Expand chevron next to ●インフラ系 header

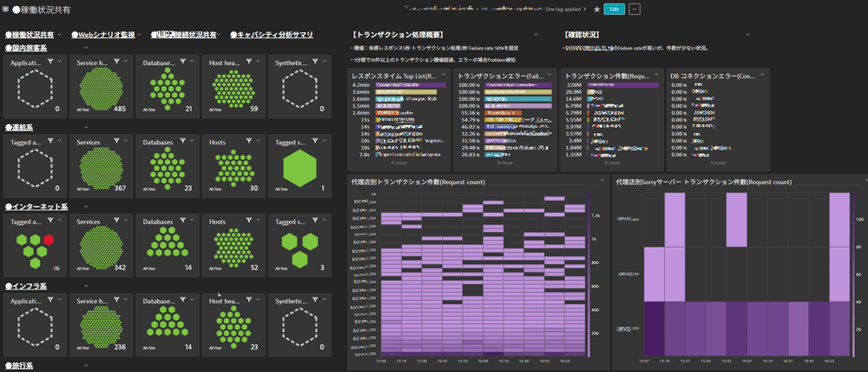(86, 286)
